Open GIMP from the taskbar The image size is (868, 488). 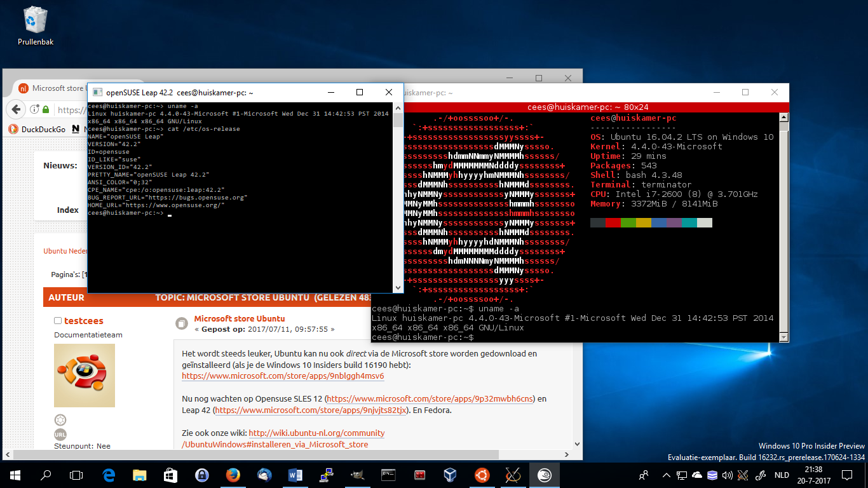click(x=357, y=475)
